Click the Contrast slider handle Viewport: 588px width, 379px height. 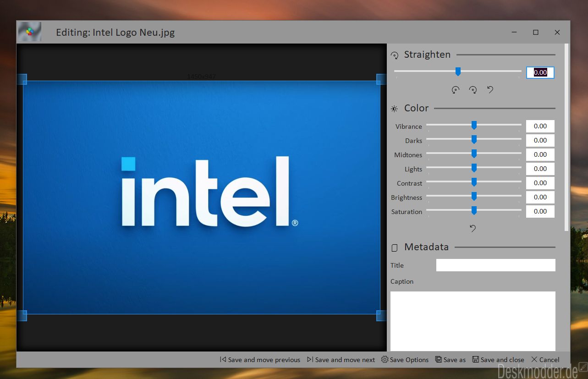point(474,182)
